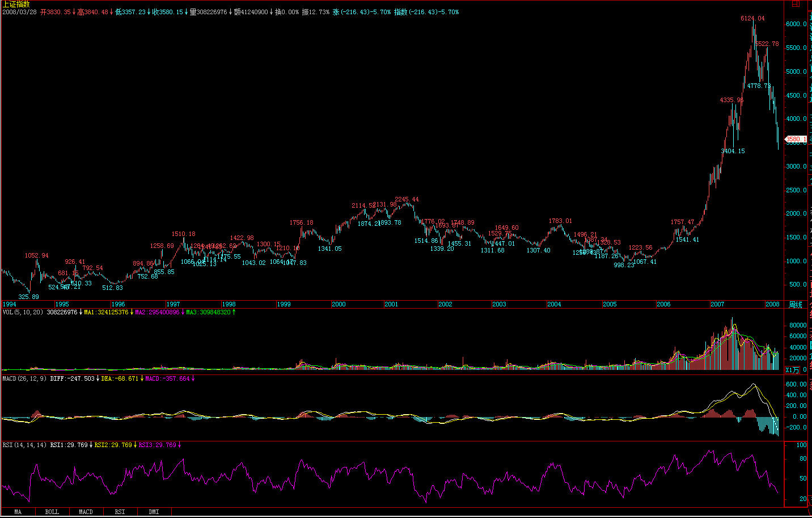Select the 2008 year label on the time axis
Viewport: 812px width, 518px height.
pyautogui.click(x=772, y=305)
